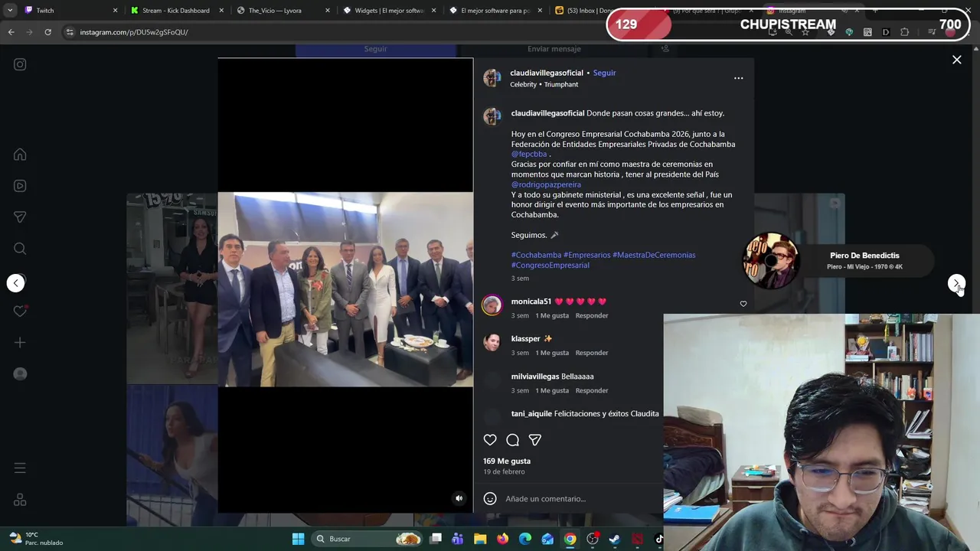Open #CongresoEmpresarial hashtag
980x551 pixels.
click(550, 265)
